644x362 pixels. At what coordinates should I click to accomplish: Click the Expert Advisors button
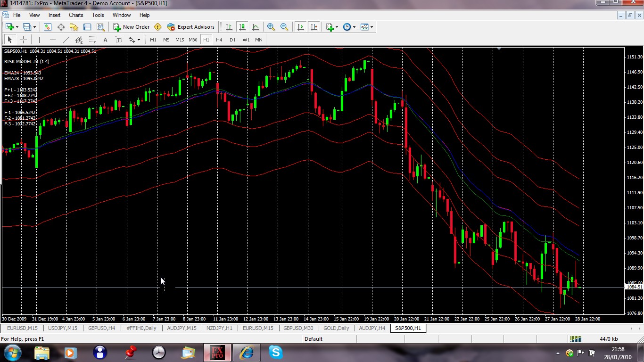(x=191, y=27)
